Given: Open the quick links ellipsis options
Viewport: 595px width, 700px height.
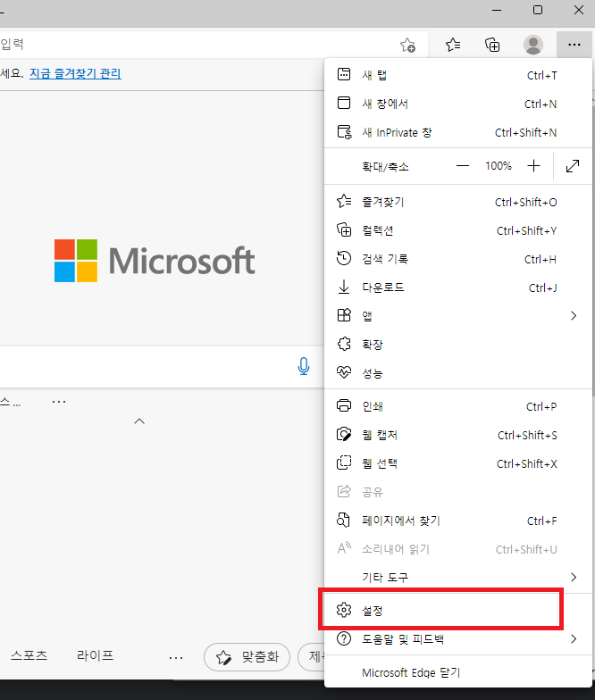Looking at the screenshot, I should 59,402.
